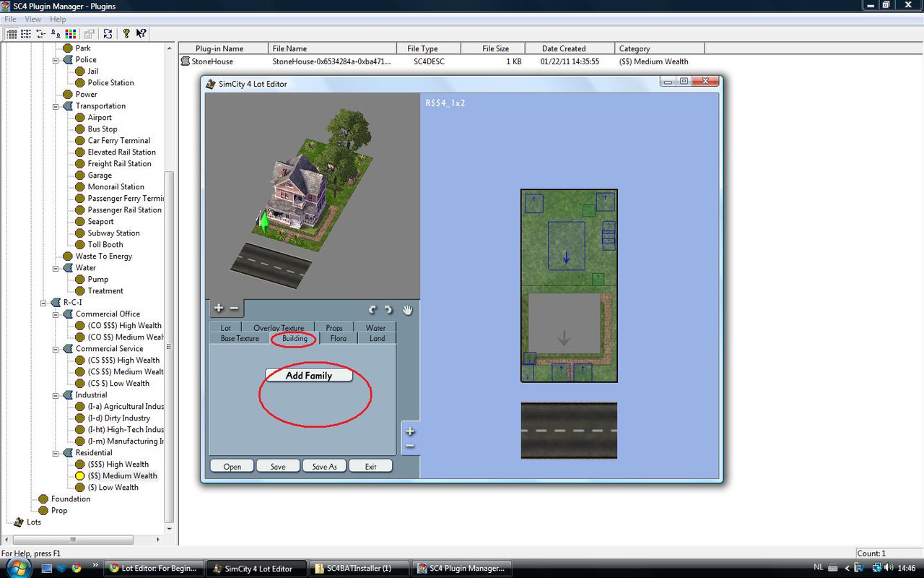The width and height of the screenshot is (924, 578).
Task: Sort list by File Size column header
Action: [495, 48]
